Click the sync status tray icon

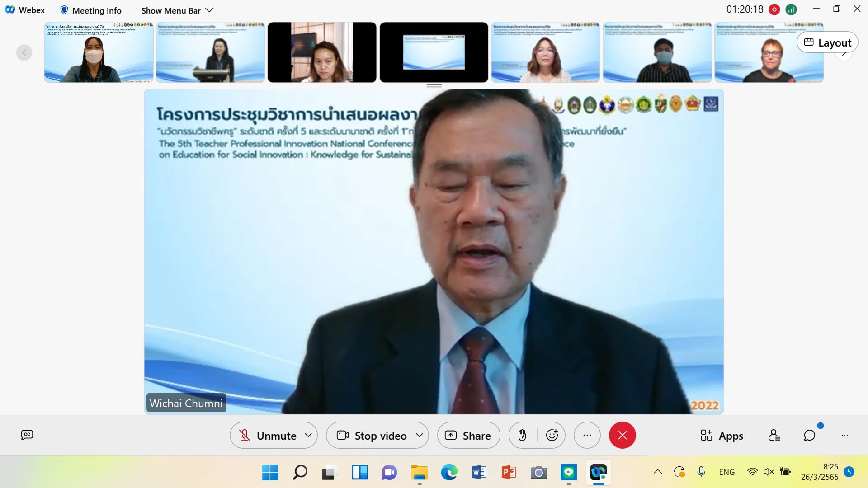(679, 472)
